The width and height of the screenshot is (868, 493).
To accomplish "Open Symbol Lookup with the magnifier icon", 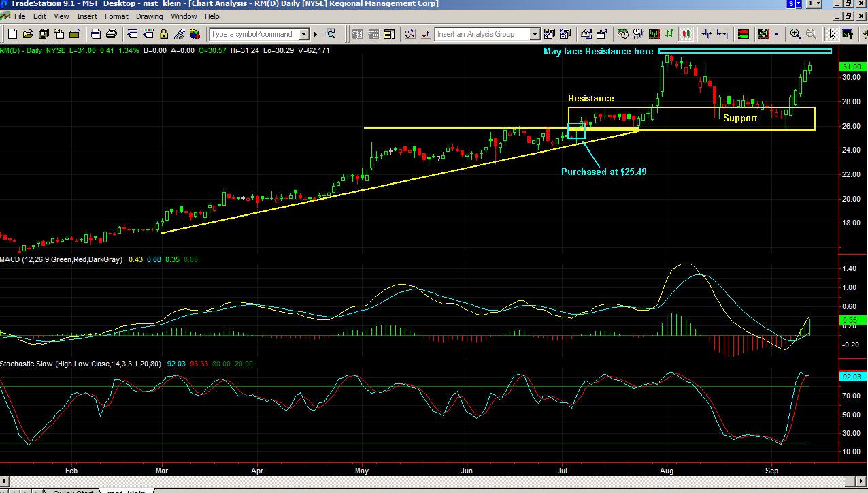I will (330, 33).
